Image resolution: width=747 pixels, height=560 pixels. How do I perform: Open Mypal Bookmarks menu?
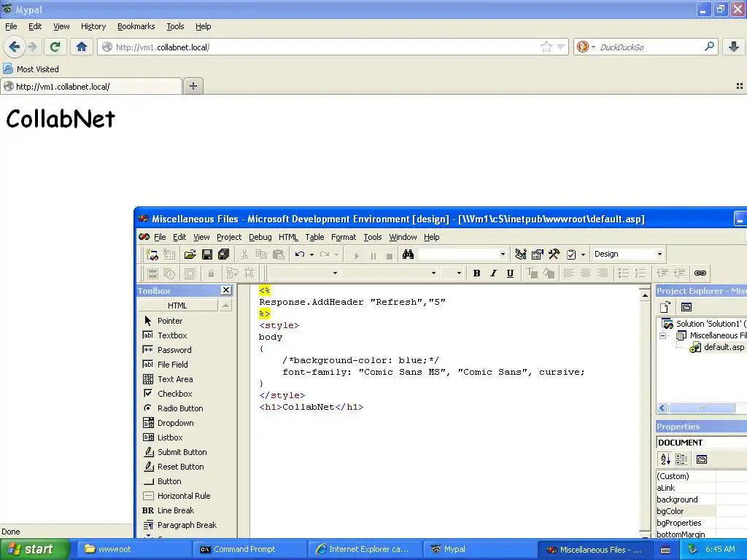[x=136, y=26]
